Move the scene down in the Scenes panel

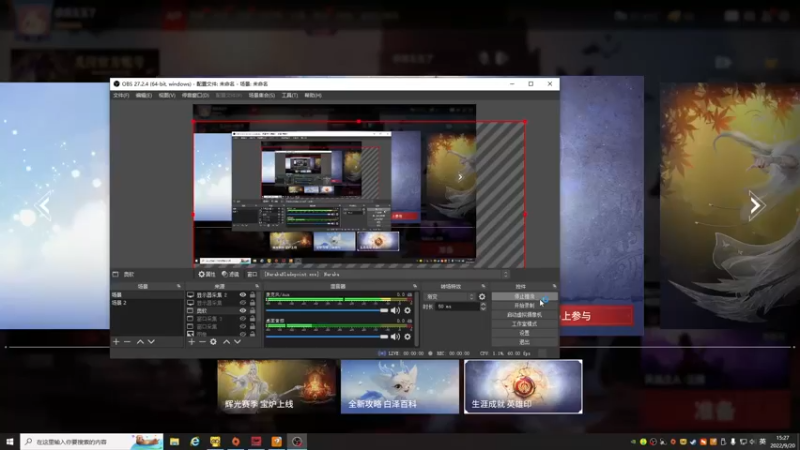[151, 342]
